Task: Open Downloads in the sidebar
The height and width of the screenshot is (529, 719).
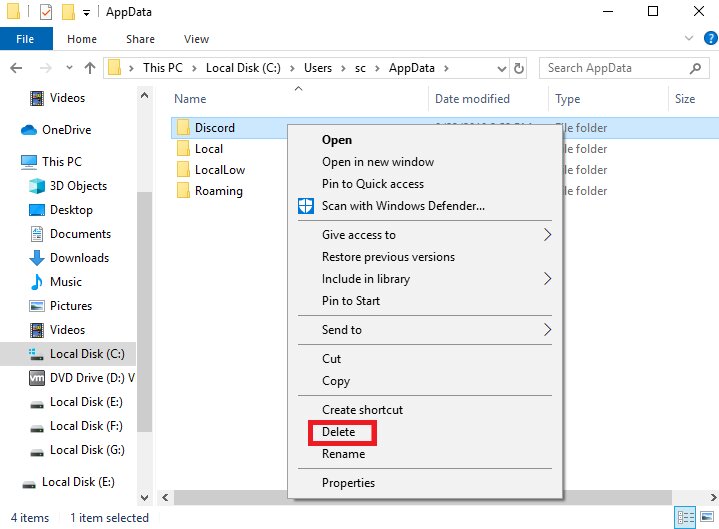Action: click(x=69, y=258)
